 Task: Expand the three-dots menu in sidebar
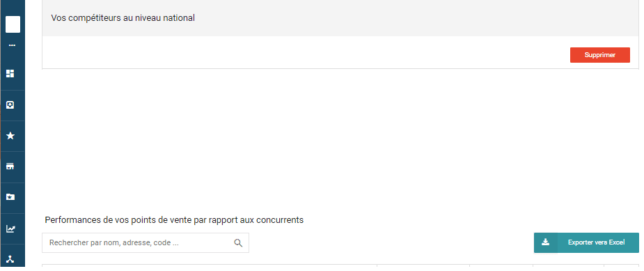(12, 45)
